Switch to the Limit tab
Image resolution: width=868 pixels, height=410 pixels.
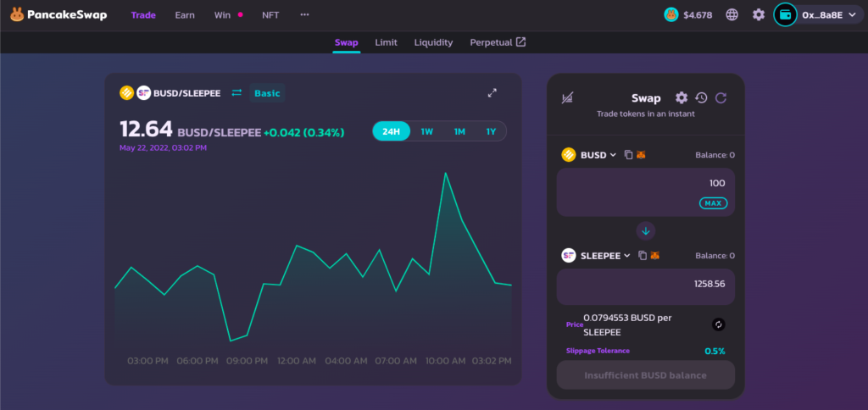click(x=386, y=42)
